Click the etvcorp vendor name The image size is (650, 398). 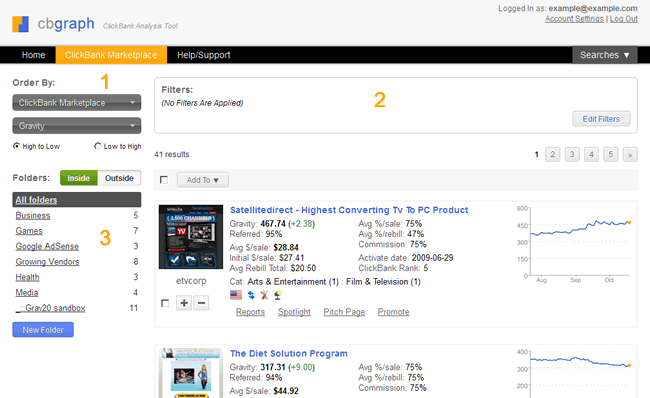click(x=191, y=281)
